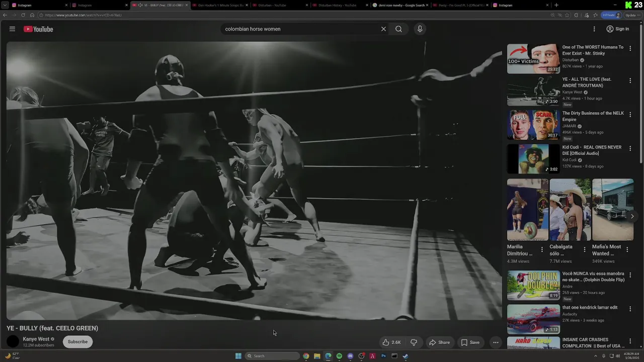Open the 'Cabalgata sólo' short thumbnail
The image size is (644, 362).
pos(570,210)
